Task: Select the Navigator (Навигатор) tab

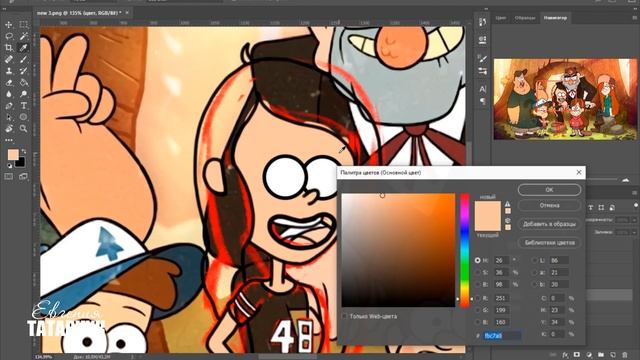Action: (x=555, y=18)
